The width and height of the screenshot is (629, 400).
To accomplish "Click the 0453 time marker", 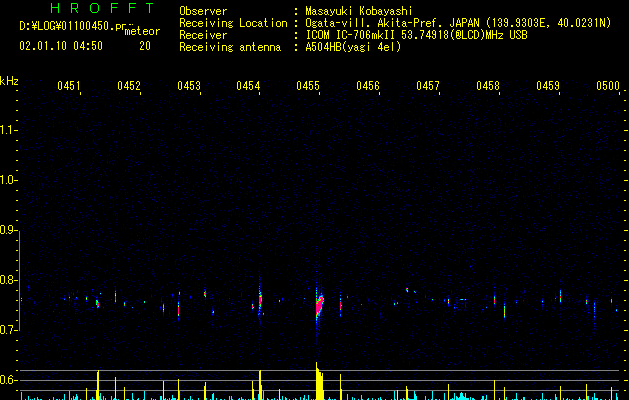I will [x=189, y=86].
